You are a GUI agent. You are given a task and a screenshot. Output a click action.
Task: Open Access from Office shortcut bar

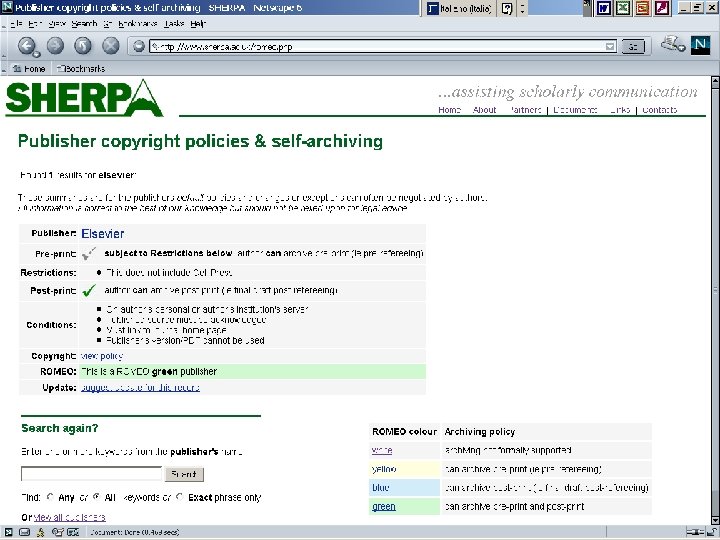click(x=662, y=8)
